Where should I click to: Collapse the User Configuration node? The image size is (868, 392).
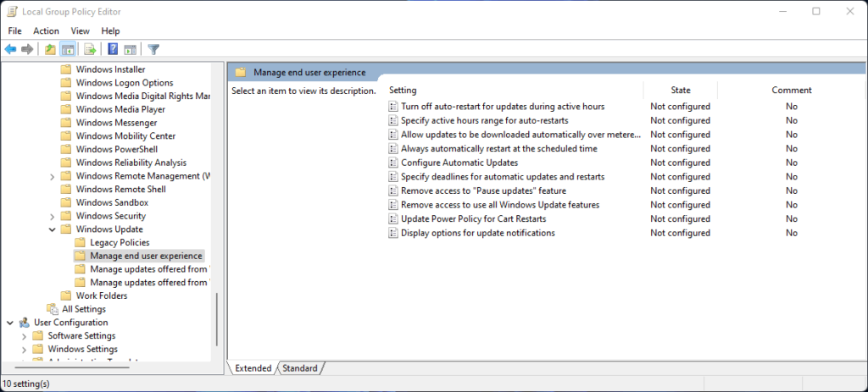pyautogui.click(x=10, y=323)
